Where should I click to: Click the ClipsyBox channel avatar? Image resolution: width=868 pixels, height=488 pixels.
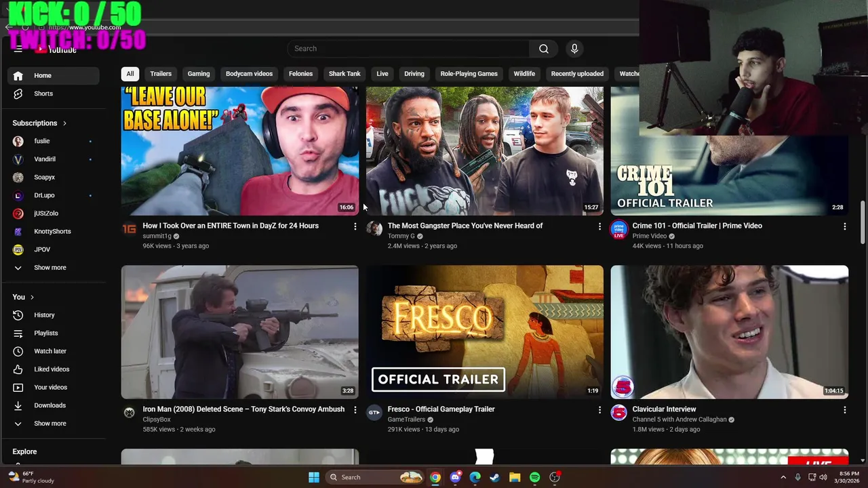click(x=130, y=413)
